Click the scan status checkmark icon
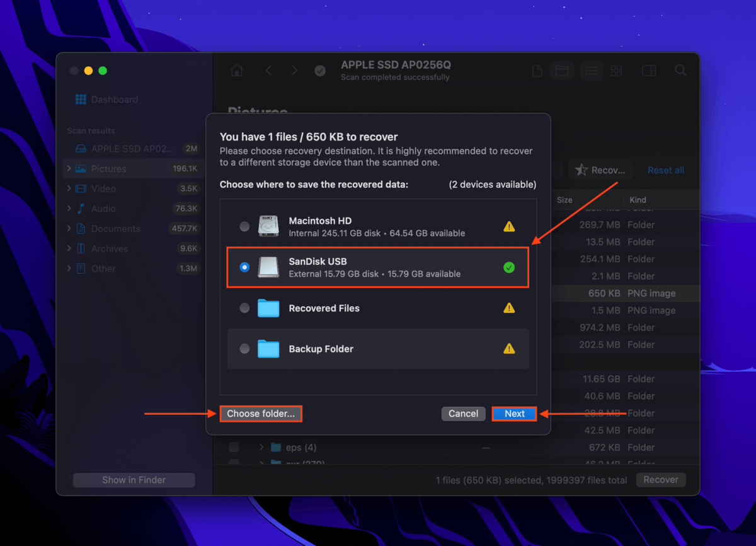The image size is (756, 546). pyautogui.click(x=320, y=71)
